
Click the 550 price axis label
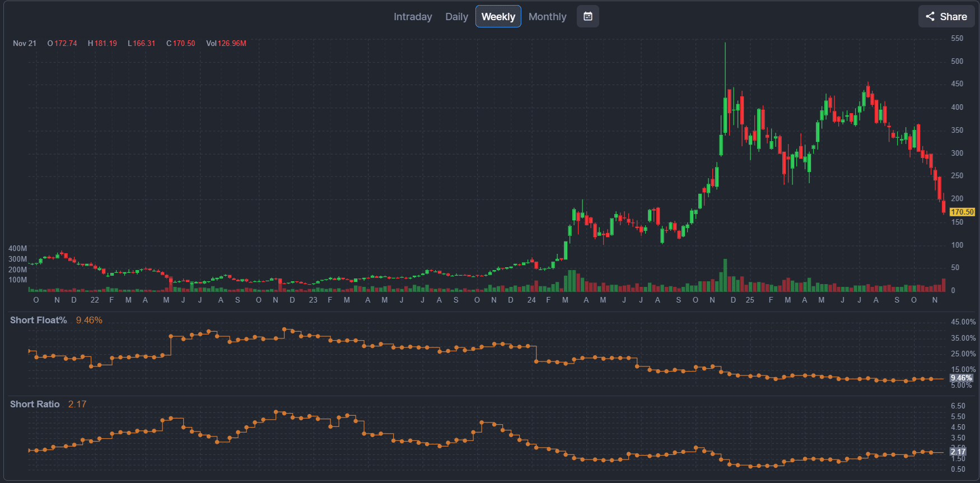tap(957, 38)
